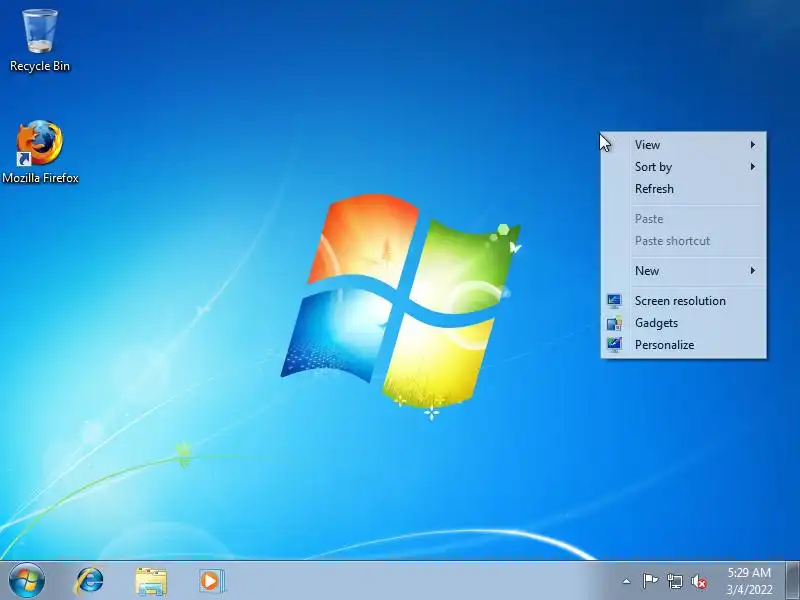
Task: Click the muted volume speaker icon
Action: pos(699,581)
